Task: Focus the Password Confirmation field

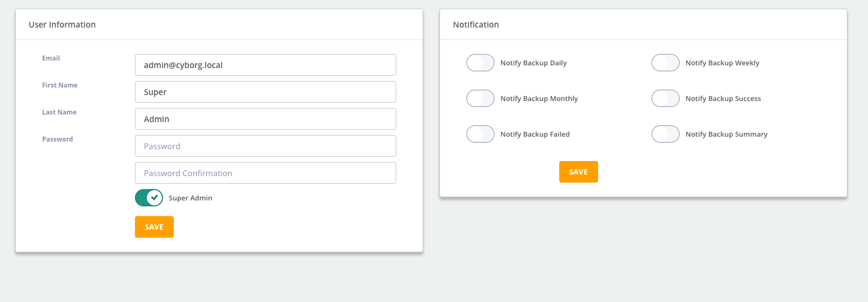Action: click(x=266, y=173)
